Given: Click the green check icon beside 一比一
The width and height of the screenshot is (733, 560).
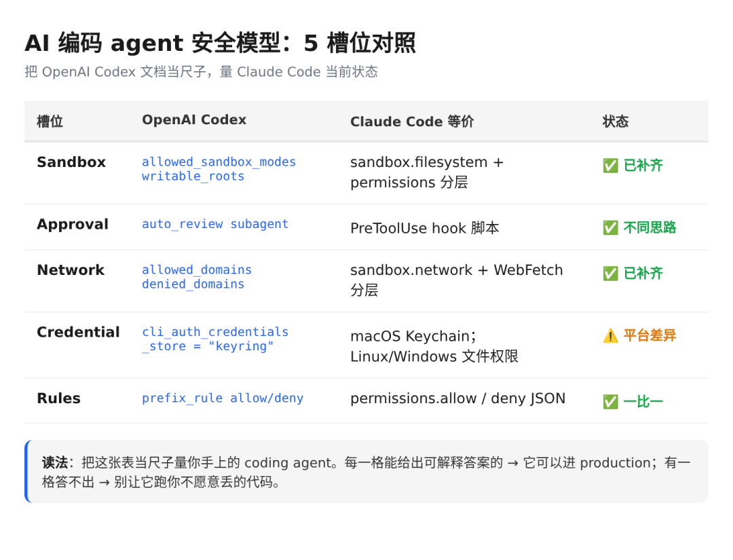Looking at the screenshot, I should [610, 402].
